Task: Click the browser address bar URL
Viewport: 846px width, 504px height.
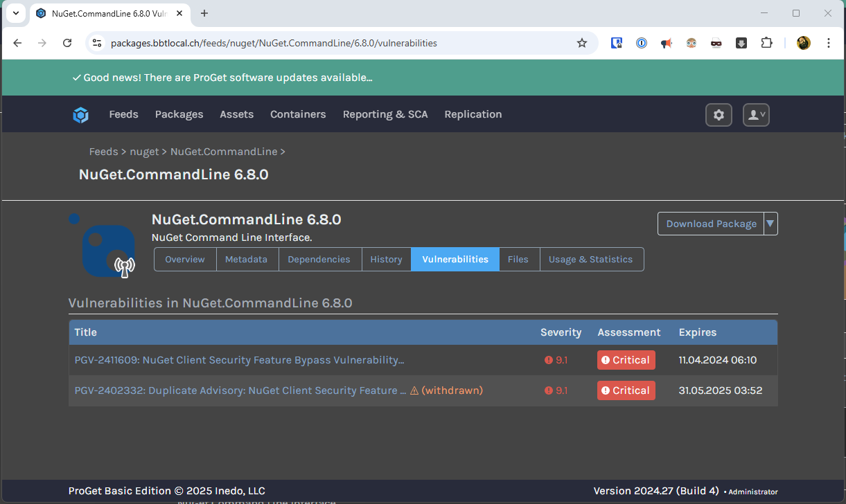Action: click(274, 43)
